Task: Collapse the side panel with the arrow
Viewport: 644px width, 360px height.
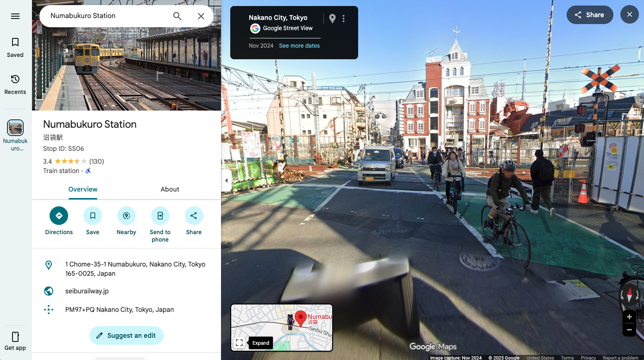Action: click(x=227, y=180)
